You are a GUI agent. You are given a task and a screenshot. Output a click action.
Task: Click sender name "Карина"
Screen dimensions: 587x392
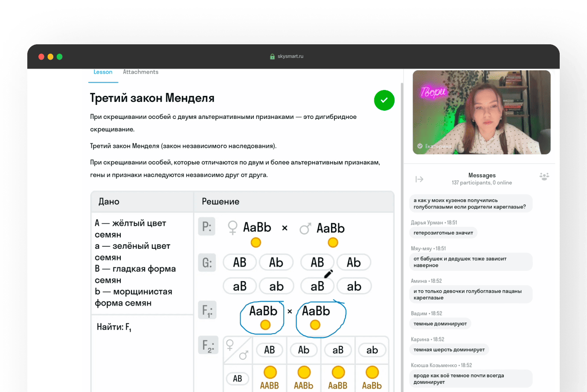click(420, 339)
